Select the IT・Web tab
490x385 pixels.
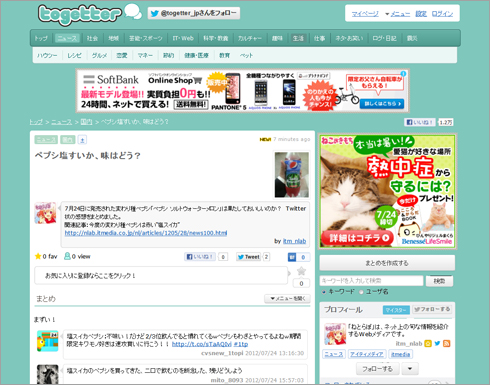point(183,38)
